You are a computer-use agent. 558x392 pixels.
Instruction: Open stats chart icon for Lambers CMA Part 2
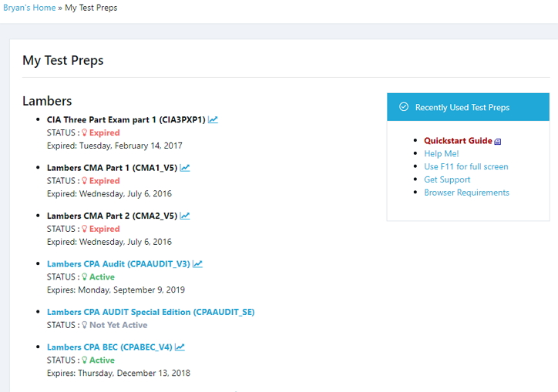pos(185,216)
